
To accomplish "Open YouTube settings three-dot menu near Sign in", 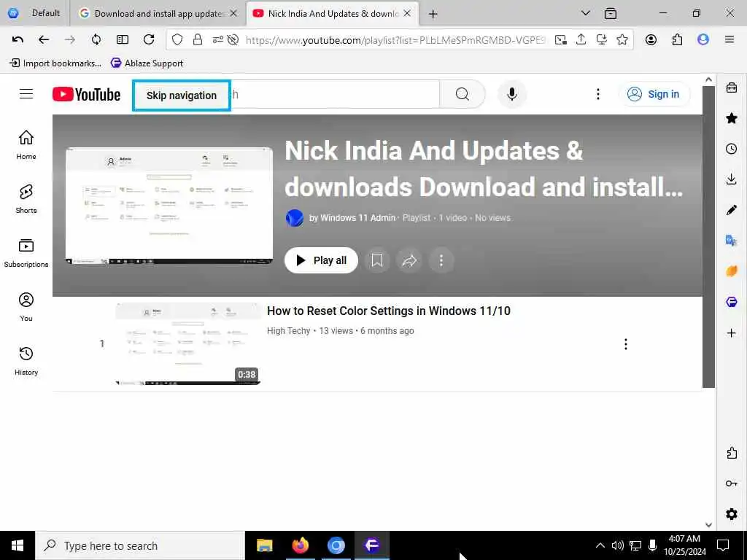I will [598, 94].
